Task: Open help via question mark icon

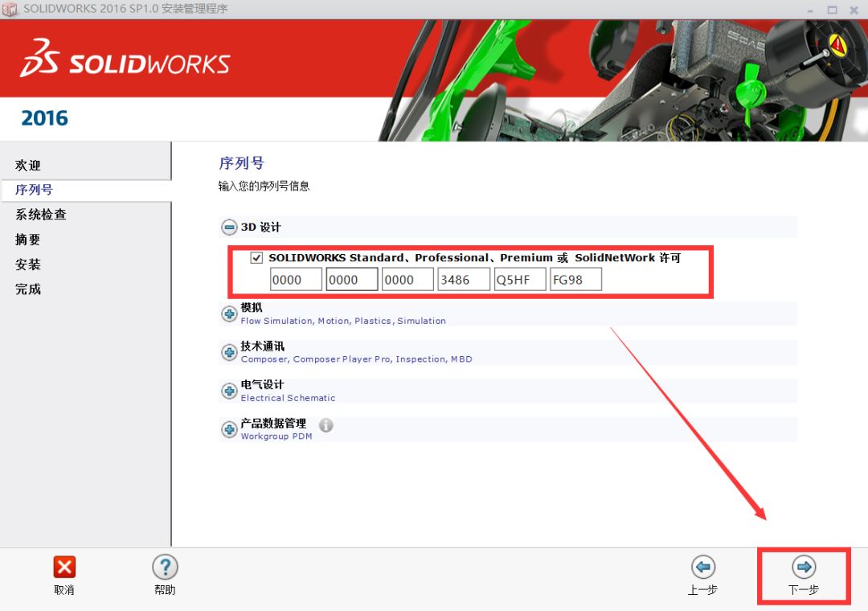Action: click(165, 568)
